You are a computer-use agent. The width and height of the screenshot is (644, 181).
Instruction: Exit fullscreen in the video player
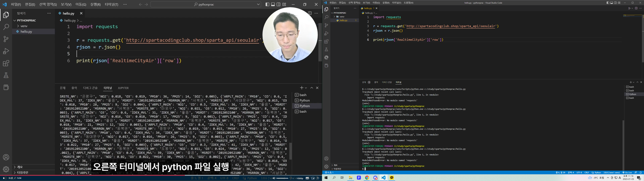point(318,178)
